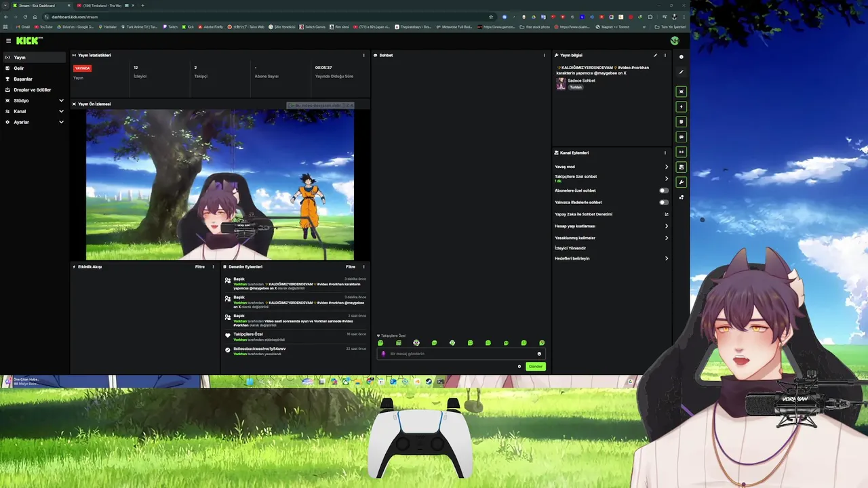This screenshot has height=488, width=868.
Task: Open the hamburger menu beside Kick logo
Action: pyautogui.click(x=8, y=41)
